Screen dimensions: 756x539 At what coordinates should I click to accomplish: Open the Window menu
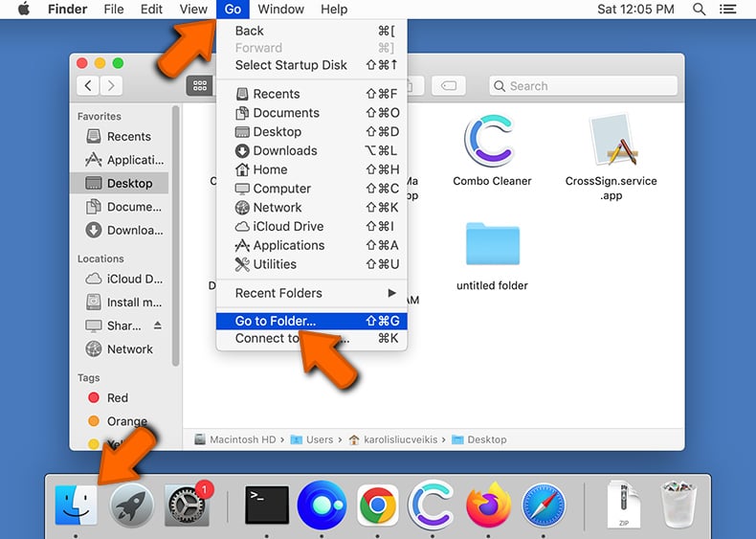click(x=280, y=10)
